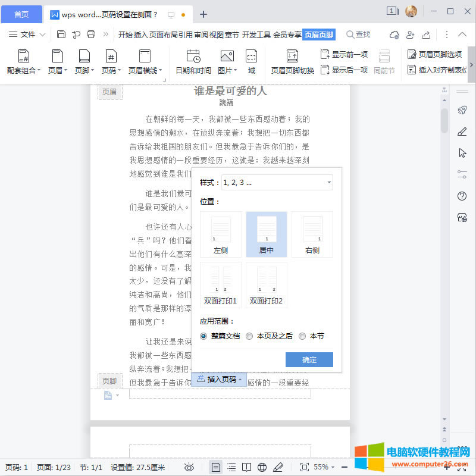Select the 整篇文档 radio button
The image size is (476, 476).
pyautogui.click(x=203, y=336)
